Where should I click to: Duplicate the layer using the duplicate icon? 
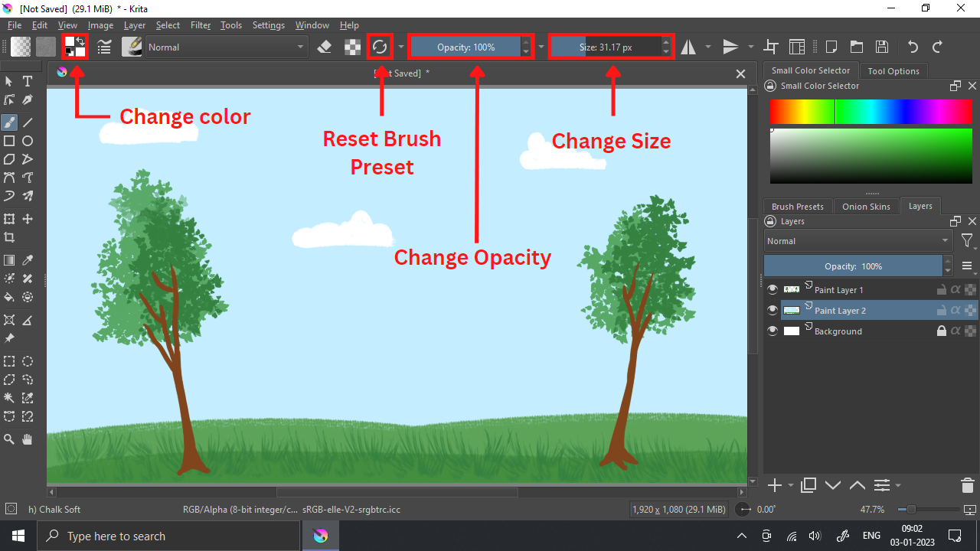click(x=808, y=485)
